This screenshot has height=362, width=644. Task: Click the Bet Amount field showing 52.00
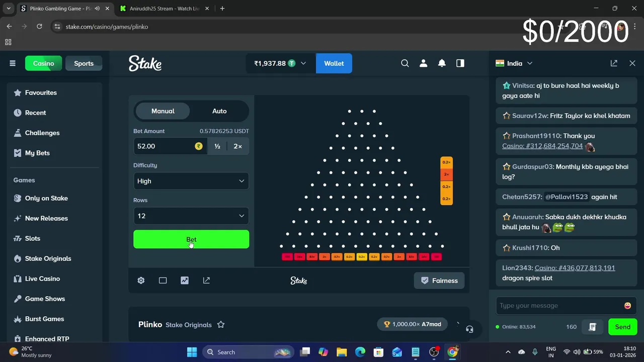170,146
